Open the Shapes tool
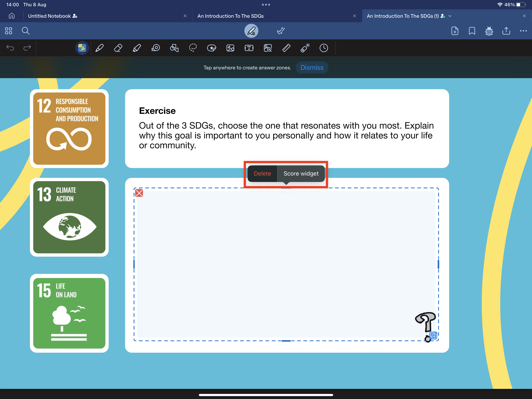Image resolution: width=532 pixels, height=399 pixels. 174,48
